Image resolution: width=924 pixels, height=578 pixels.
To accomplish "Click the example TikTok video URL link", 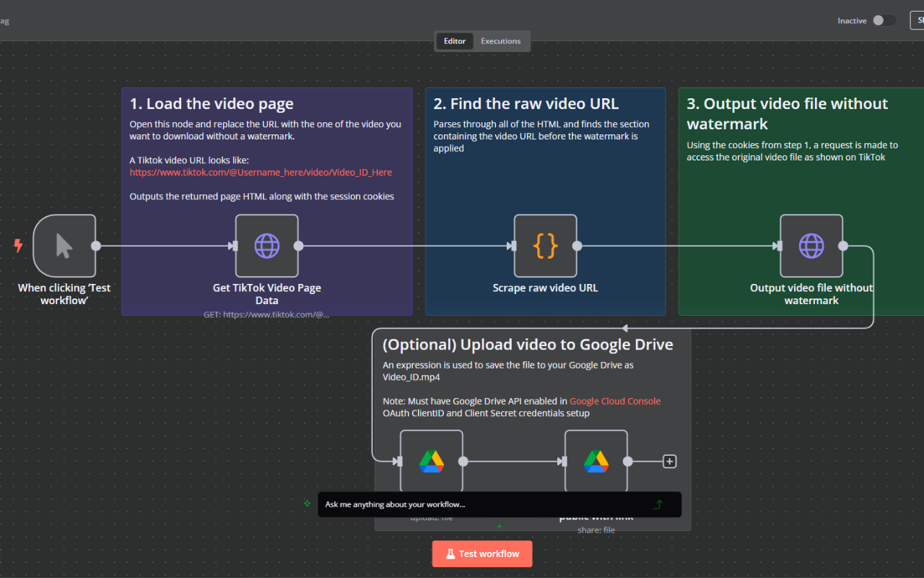I will [x=261, y=173].
